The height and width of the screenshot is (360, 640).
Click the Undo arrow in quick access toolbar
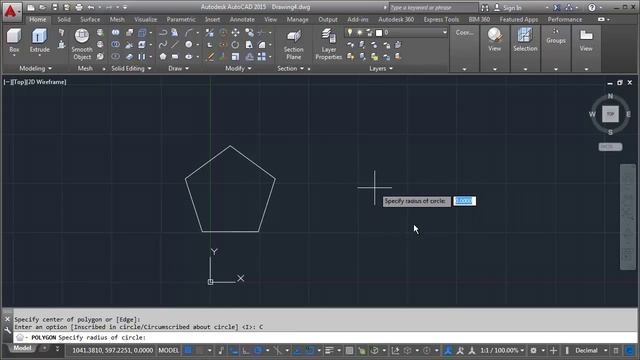coord(91,7)
